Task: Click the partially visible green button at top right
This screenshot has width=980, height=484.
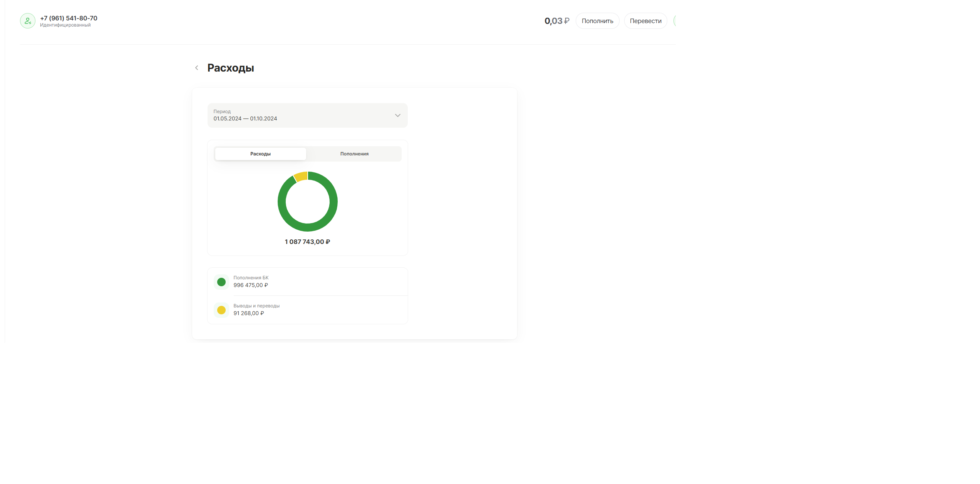Action: point(675,21)
